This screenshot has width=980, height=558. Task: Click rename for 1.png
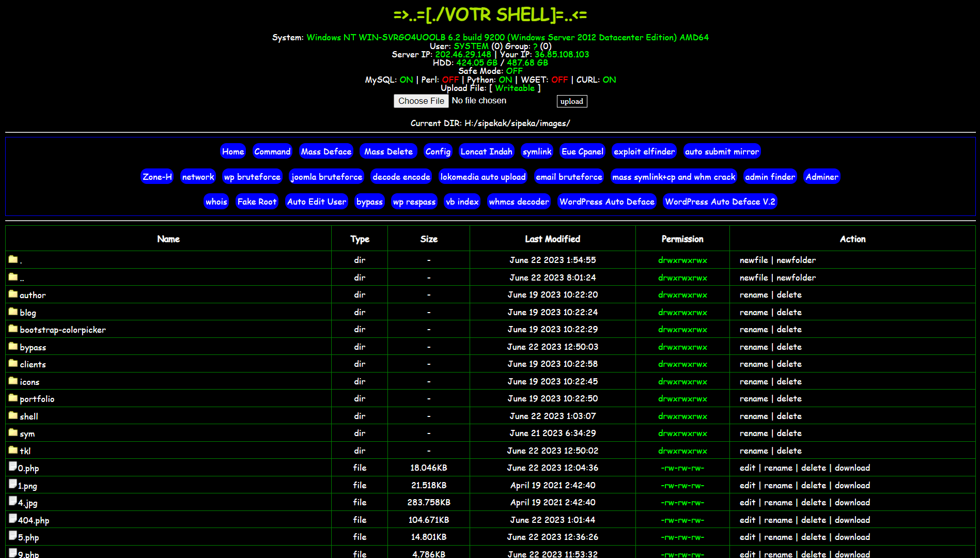(x=778, y=485)
